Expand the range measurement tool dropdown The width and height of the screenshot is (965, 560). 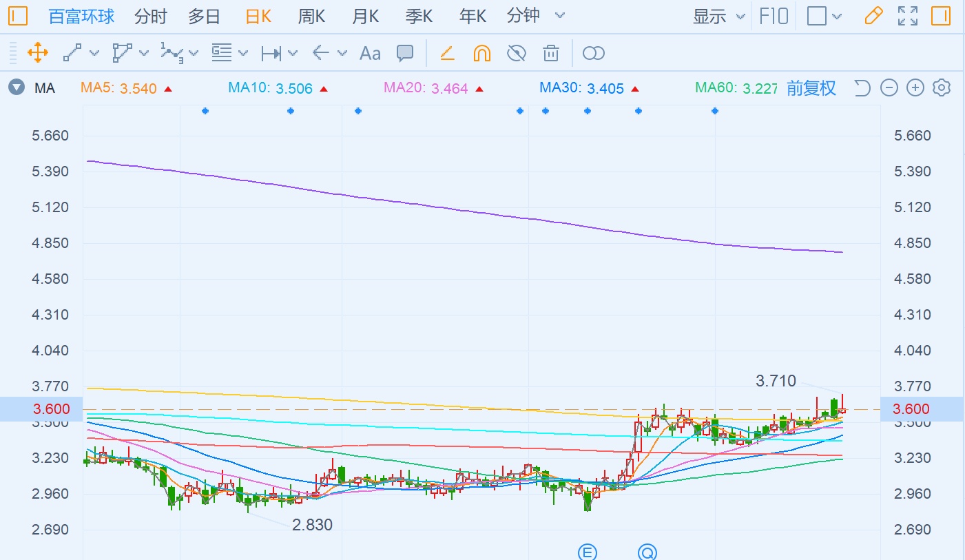293,53
